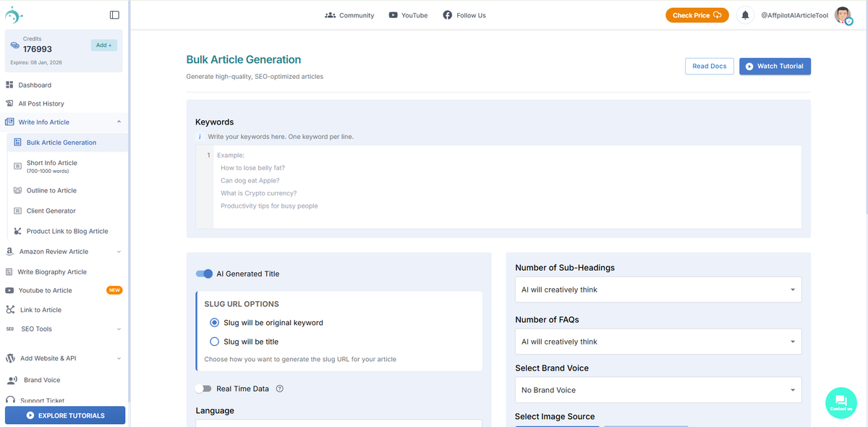Enable the Real Time Data toggle

coord(203,388)
